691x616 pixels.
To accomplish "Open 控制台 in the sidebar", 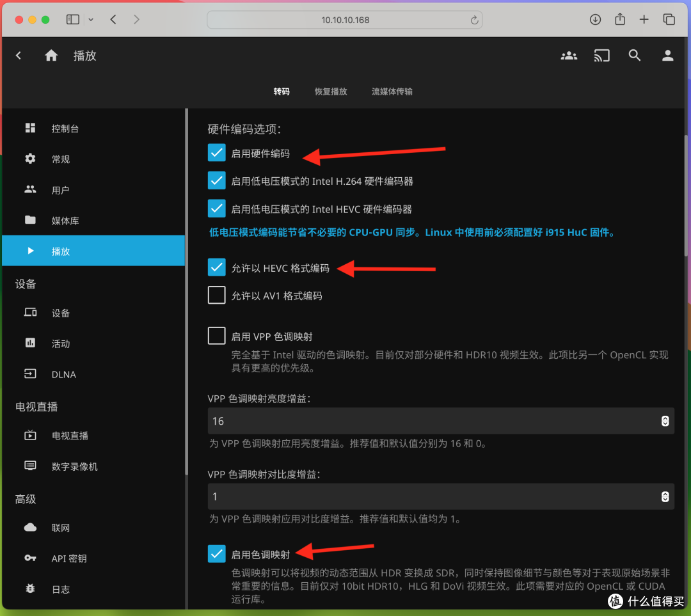I will [93, 128].
